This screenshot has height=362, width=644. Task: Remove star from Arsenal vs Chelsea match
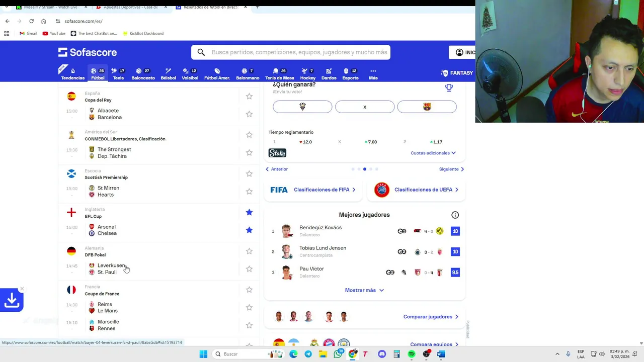(249, 230)
